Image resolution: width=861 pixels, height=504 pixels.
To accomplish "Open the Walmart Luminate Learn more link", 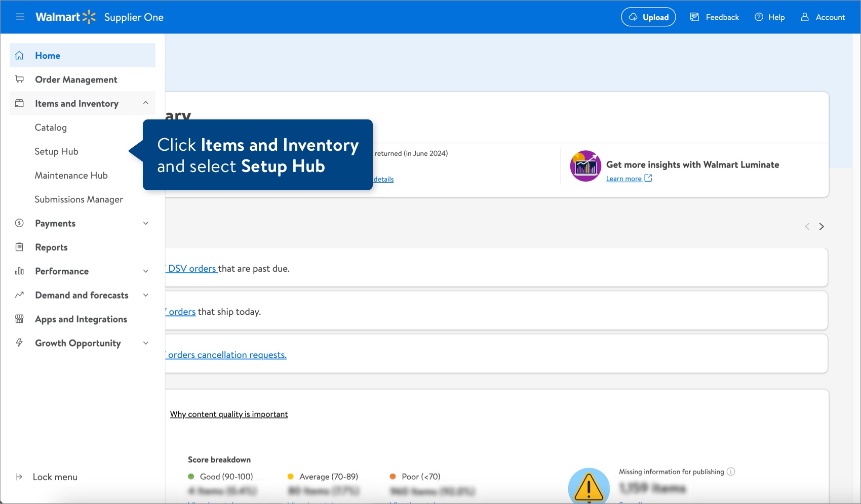I will point(624,178).
